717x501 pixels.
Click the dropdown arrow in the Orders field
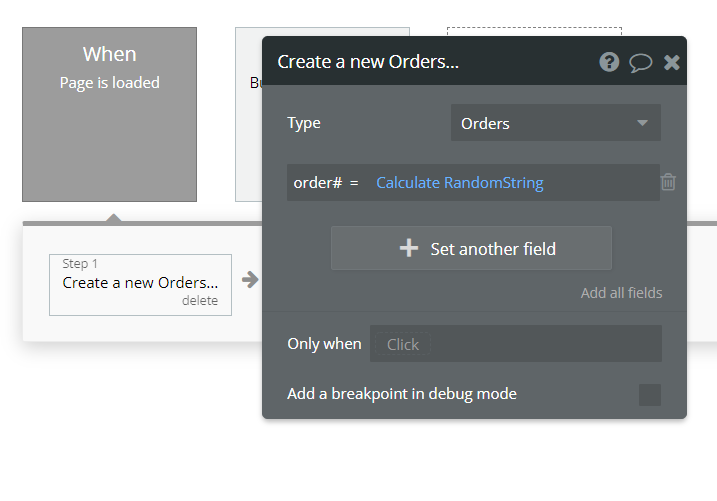click(x=642, y=123)
